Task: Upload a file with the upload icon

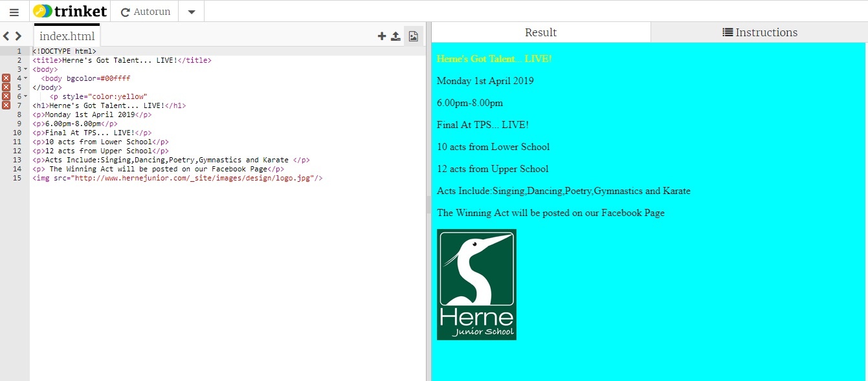Action: tap(395, 36)
